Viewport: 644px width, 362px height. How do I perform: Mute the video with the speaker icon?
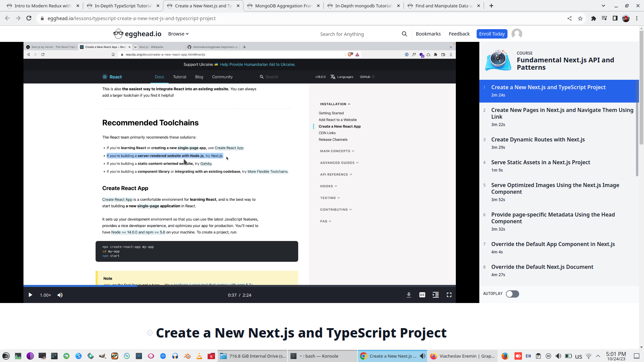tap(60, 295)
